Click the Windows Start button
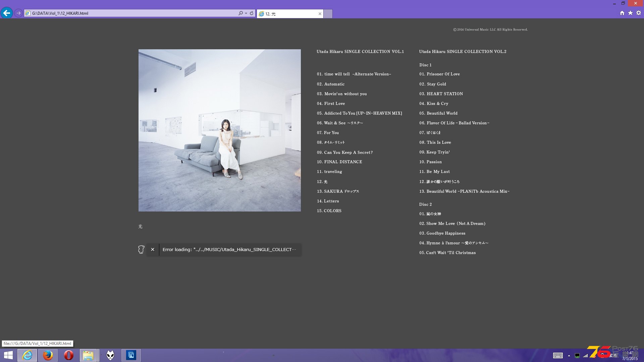644x362 pixels. click(x=8, y=355)
